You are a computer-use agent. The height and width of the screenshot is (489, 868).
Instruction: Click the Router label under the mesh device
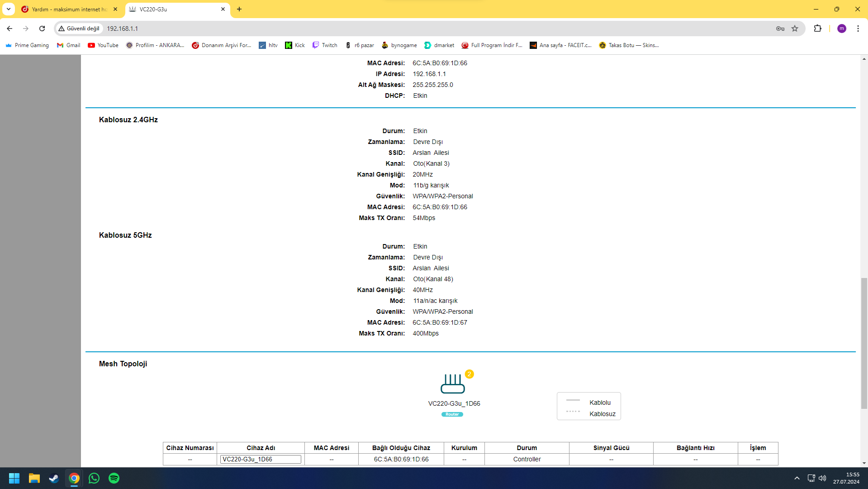(452, 414)
